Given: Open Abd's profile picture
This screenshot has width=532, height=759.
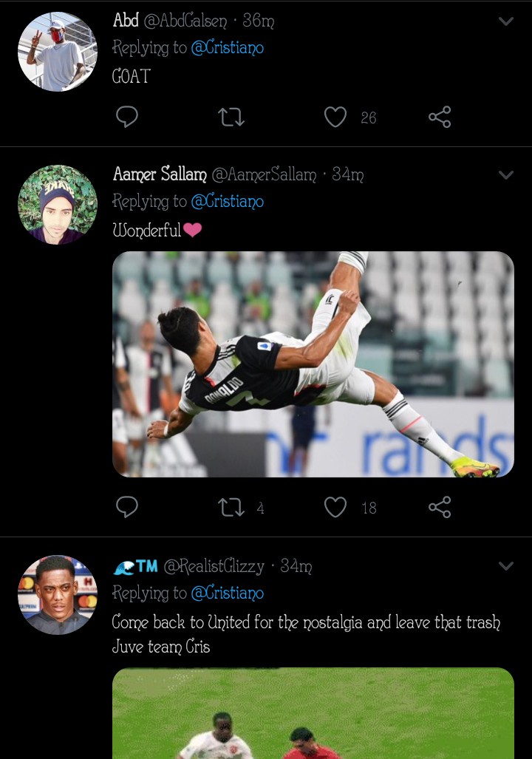Looking at the screenshot, I should pyautogui.click(x=58, y=52).
